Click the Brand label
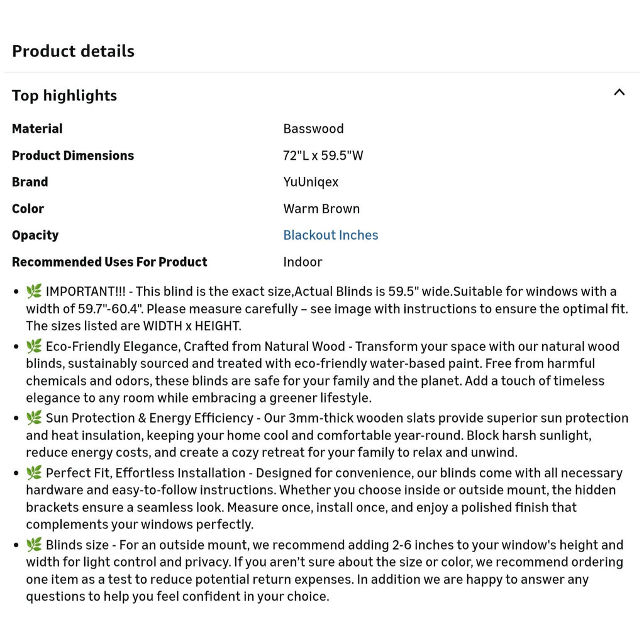 pyautogui.click(x=30, y=182)
